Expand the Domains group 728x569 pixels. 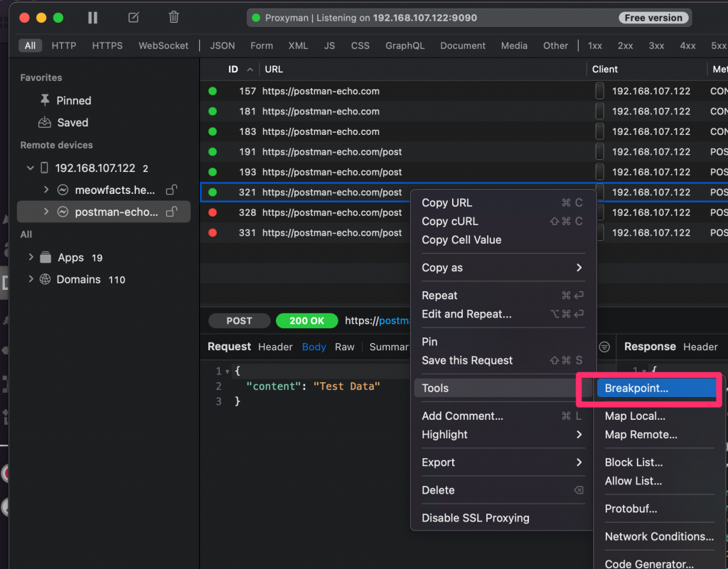[x=31, y=278]
